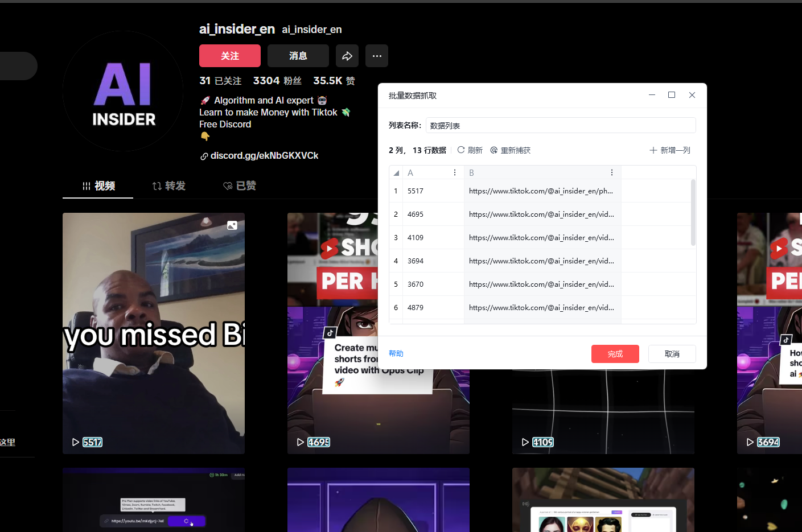Click the 取消 cancel button

tap(672, 354)
